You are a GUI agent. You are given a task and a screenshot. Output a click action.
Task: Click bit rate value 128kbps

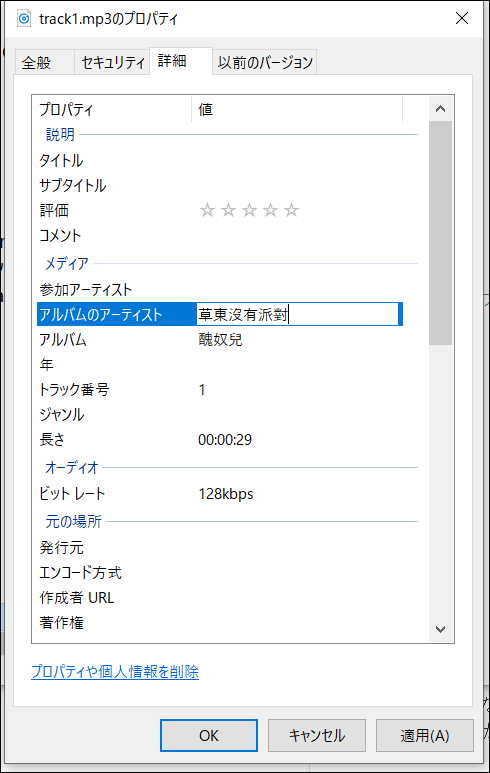[x=226, y=493]
